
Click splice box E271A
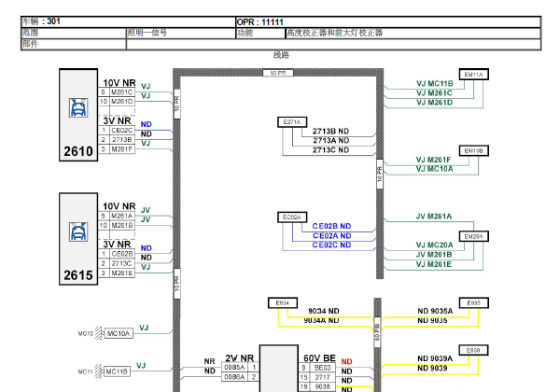[x=292, y=122]
